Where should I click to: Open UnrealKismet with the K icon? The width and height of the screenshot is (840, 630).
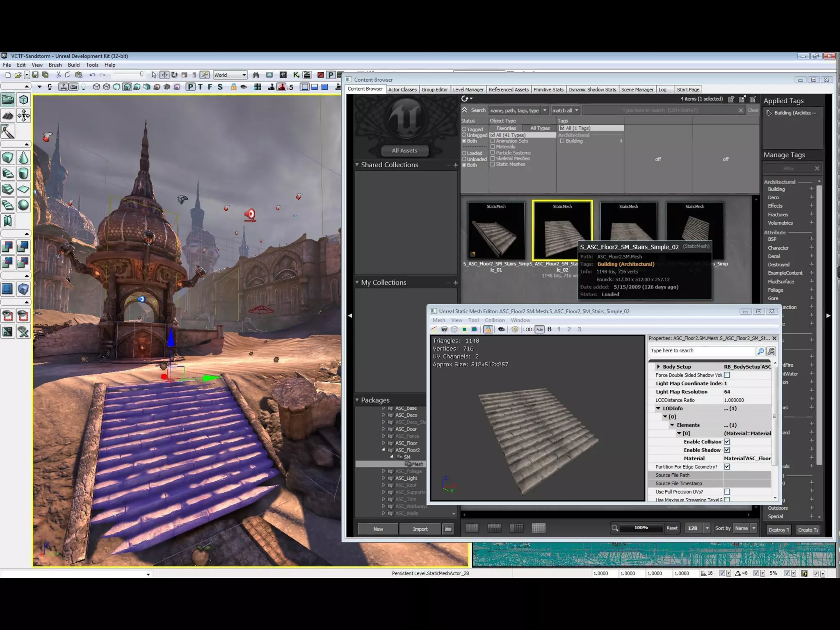pos(296,75)
